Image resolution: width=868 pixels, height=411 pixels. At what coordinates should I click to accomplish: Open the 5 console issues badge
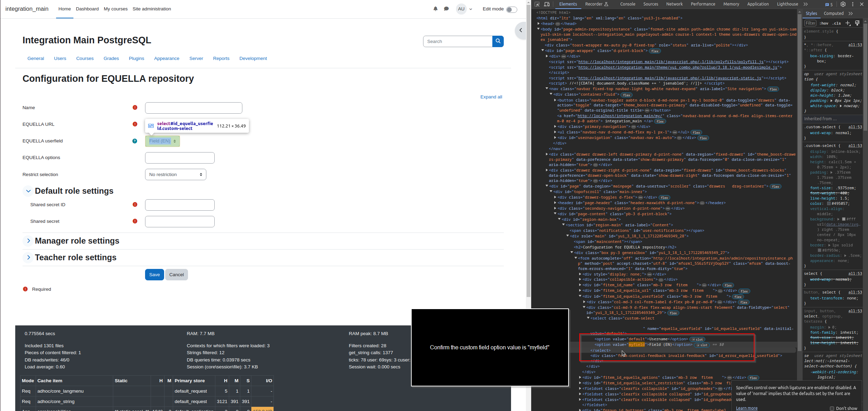pyautogui.click(x=829, y=5)
